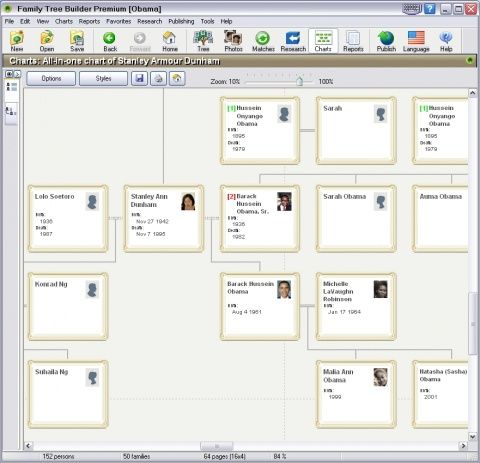This screenshot has width=480, height=463.
Task: Open the Photos section
Action: 233,41
